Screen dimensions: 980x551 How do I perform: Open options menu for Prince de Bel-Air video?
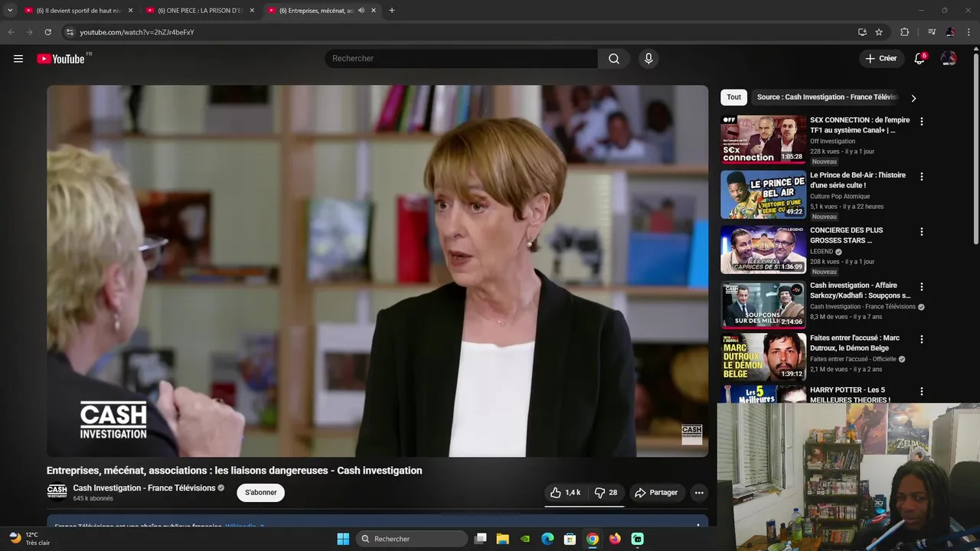[921, 177]
